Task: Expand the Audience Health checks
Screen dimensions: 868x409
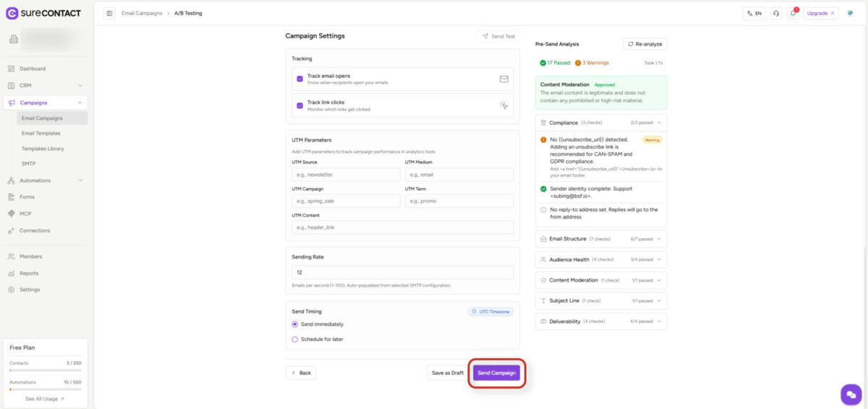Action: pyautogui.click(x=602, y=259)
